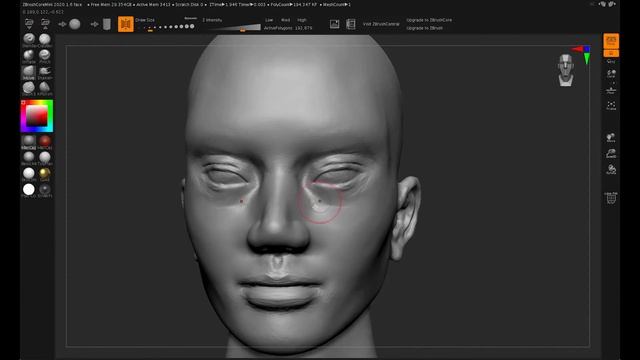The width and height of the screenshot is (640, 360).
Task: Select the Pinch brush
Action: point(45,56)
